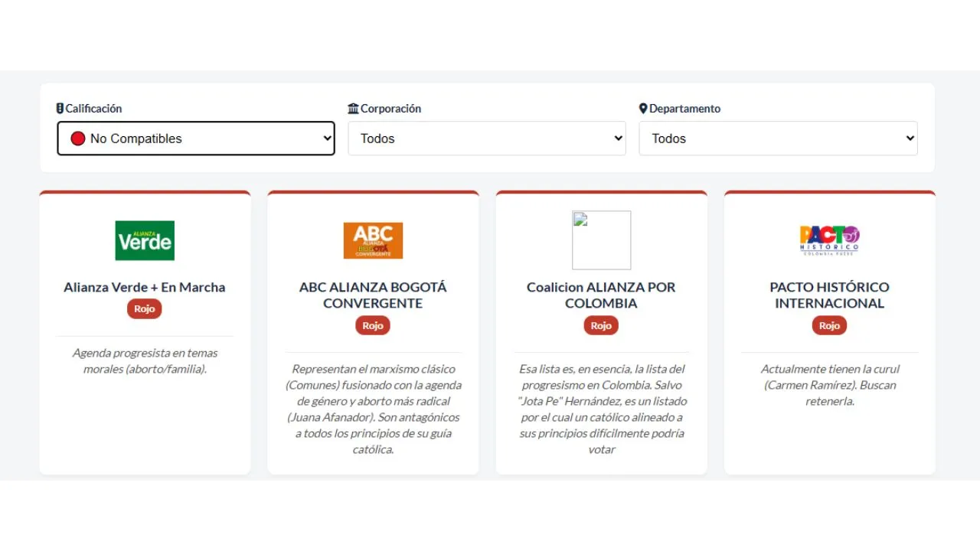
Task: Select PACTO HISTÓRICO INTERNACIONAL heading
Action: (829, 295)
